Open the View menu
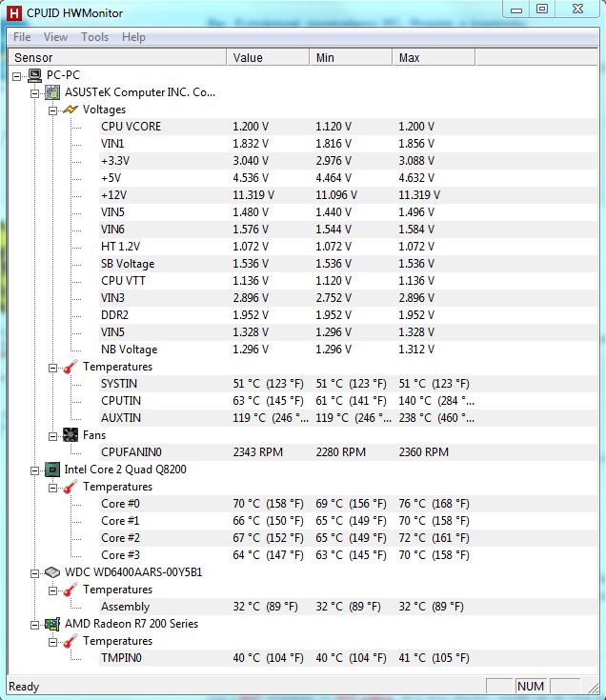The height and width of the screenshot is (700, 606). pyautogui.click(x=55, y=37)
